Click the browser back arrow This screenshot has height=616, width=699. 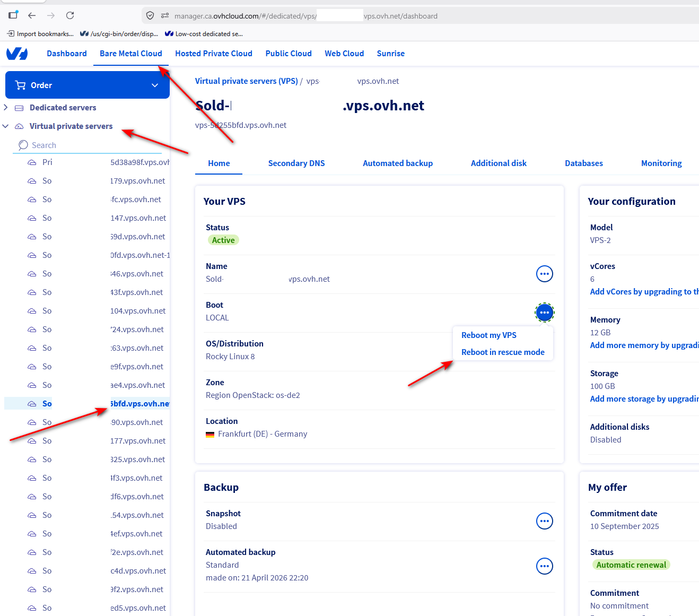[x=32, y=15]
